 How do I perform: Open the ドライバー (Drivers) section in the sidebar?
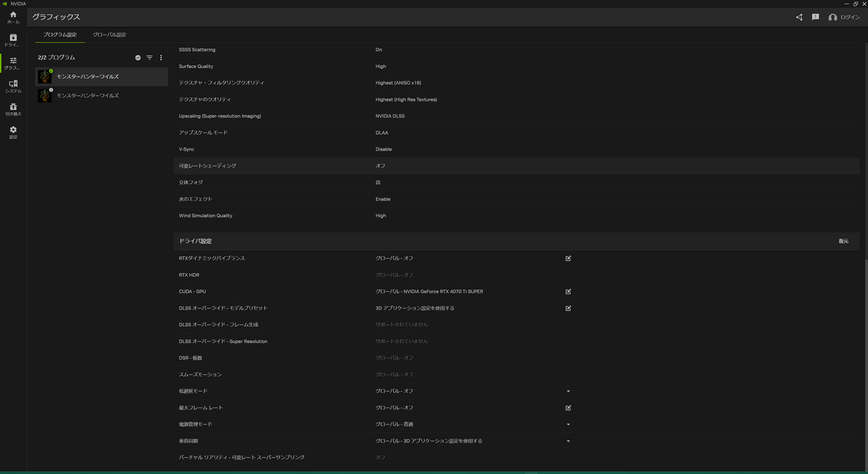tap(12, 41)
